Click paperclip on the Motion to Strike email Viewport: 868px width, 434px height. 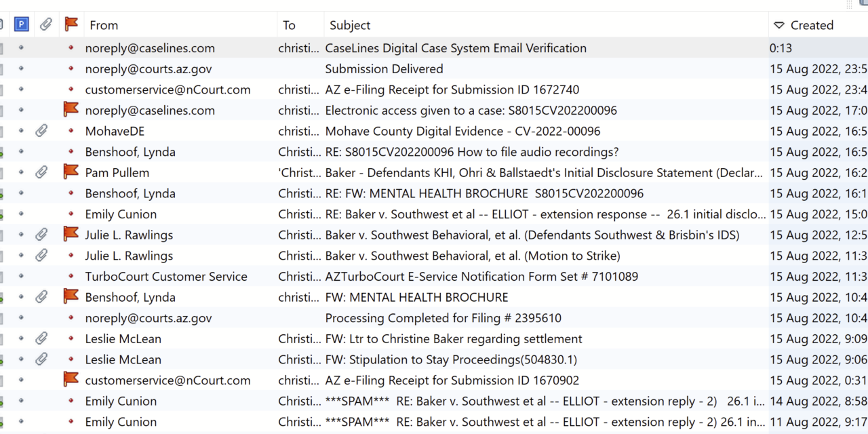click(42, 256)
